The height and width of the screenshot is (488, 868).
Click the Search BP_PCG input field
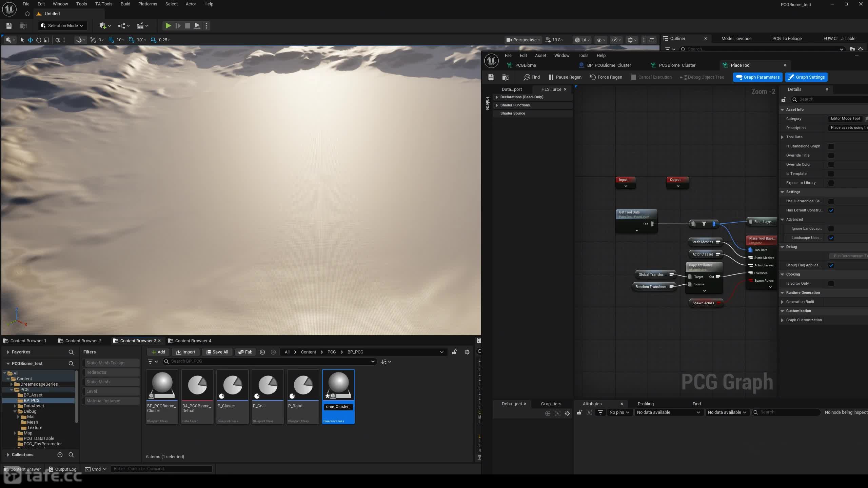pyautogui.click(x=270, y=362)
